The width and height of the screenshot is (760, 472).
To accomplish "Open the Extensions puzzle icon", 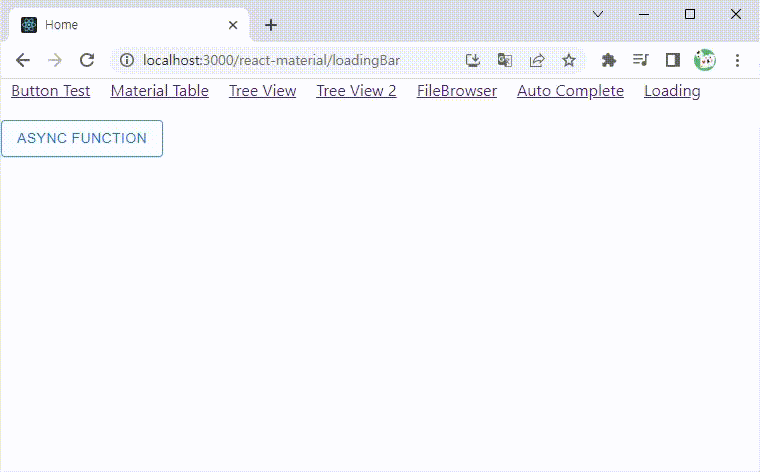I will [609, 60].
